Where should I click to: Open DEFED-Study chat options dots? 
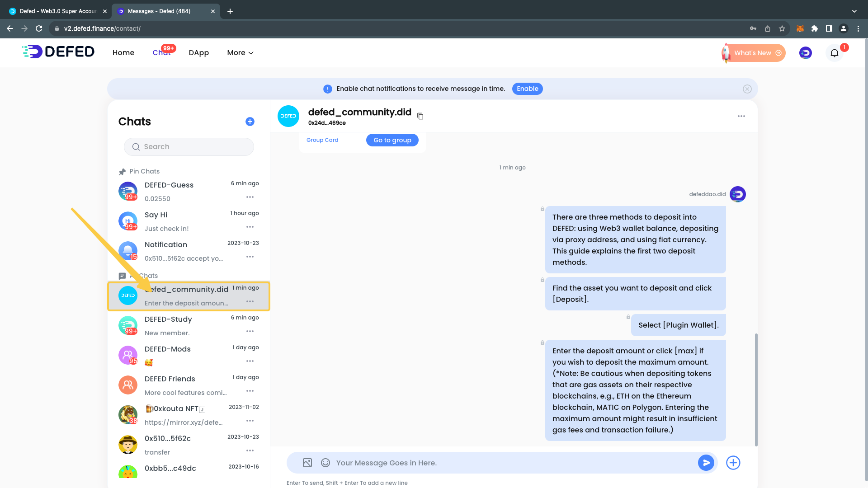click(x=250, y=331)
